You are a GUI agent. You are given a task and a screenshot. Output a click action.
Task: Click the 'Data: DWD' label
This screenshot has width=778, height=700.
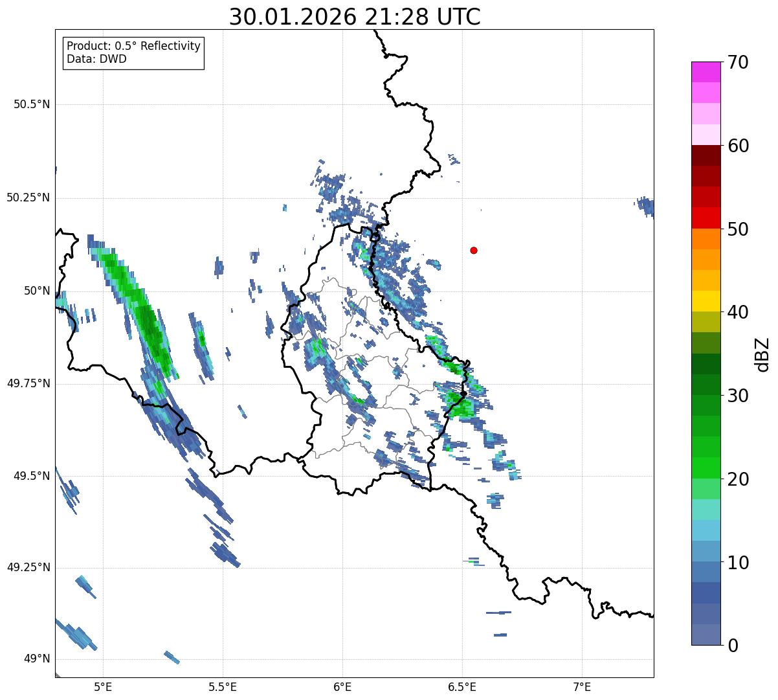(x=97, y=60)
